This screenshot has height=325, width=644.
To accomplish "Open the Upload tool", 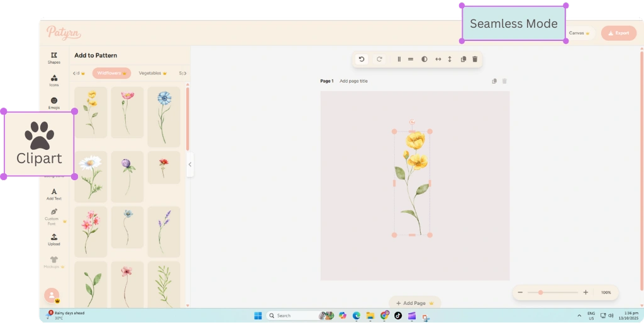I will pos(54,239).
